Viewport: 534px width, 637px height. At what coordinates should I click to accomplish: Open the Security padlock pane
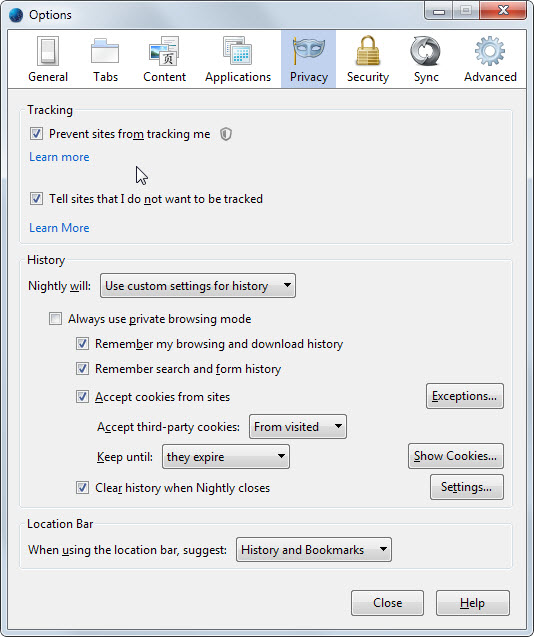[x=367, y=59]
